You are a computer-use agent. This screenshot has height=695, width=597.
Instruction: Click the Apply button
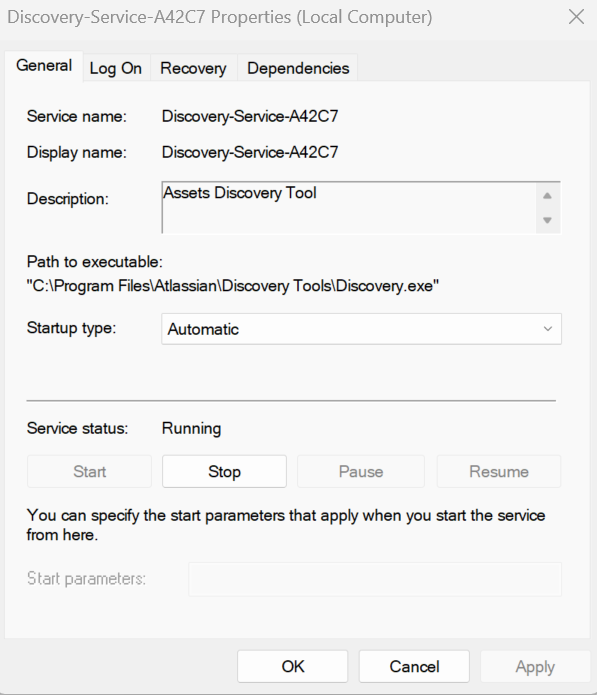tap(535, 667)
